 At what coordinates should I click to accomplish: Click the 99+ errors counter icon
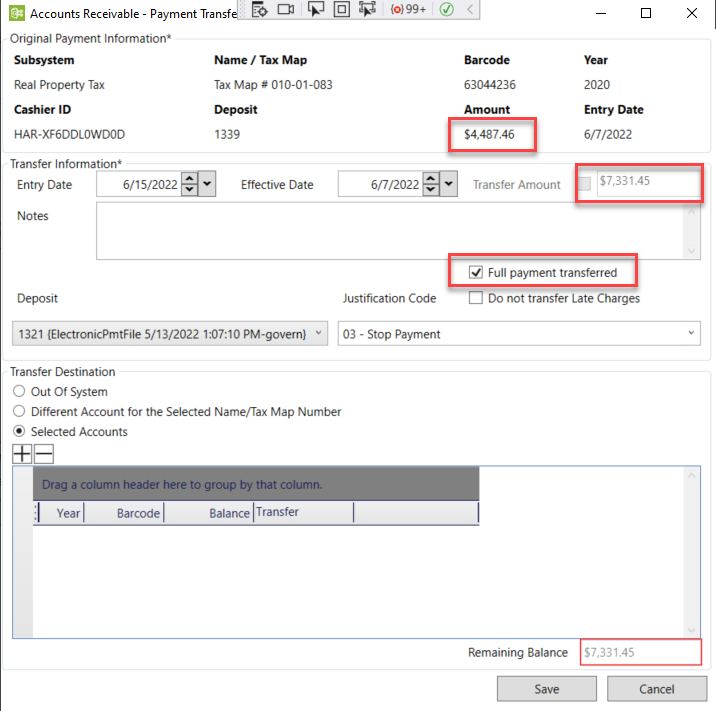408,9
